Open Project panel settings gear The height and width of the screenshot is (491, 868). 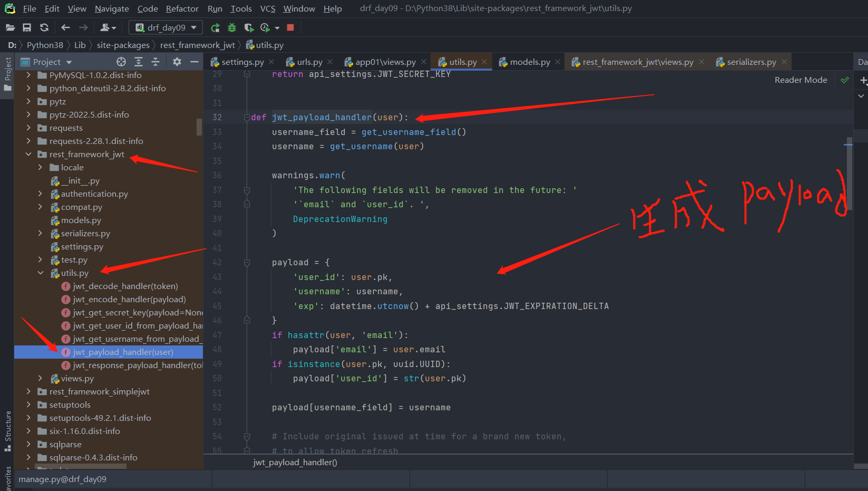[177, 62]
